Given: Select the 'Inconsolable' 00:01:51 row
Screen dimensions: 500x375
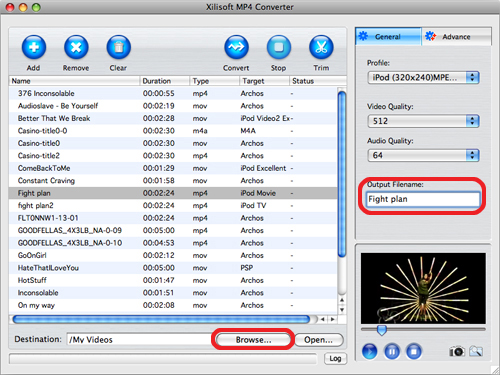Looking at the screenshot, I should click(173, 293).
